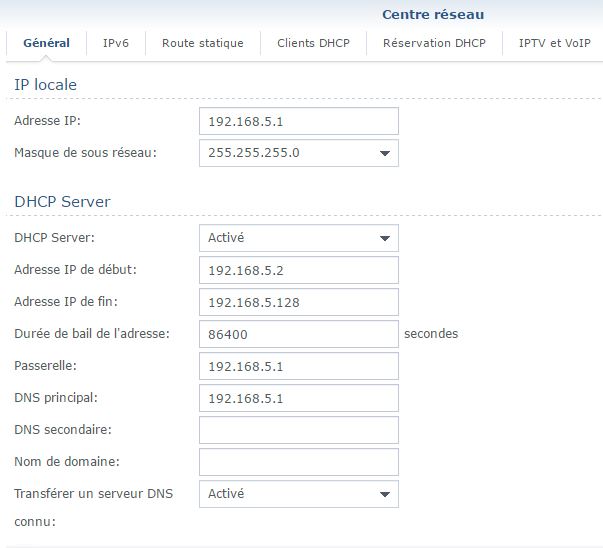Expand the Masque de sous réseau dropdown arrow
The image size is (603, 548).
pos(384,154)
